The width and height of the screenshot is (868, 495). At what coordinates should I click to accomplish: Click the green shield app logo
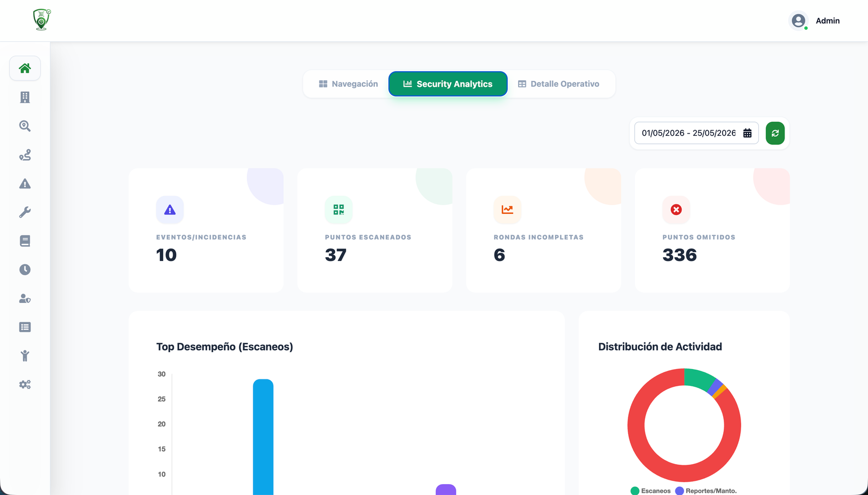point(42,20)
